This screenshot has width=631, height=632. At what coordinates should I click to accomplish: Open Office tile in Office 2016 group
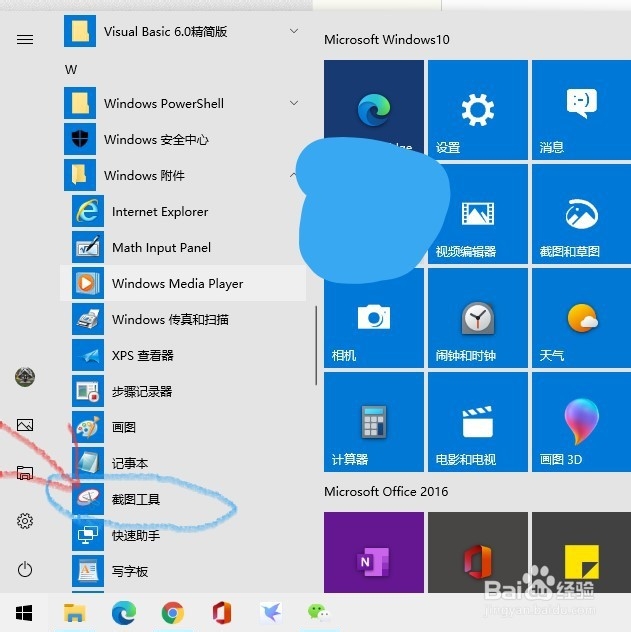coord(478,552)
